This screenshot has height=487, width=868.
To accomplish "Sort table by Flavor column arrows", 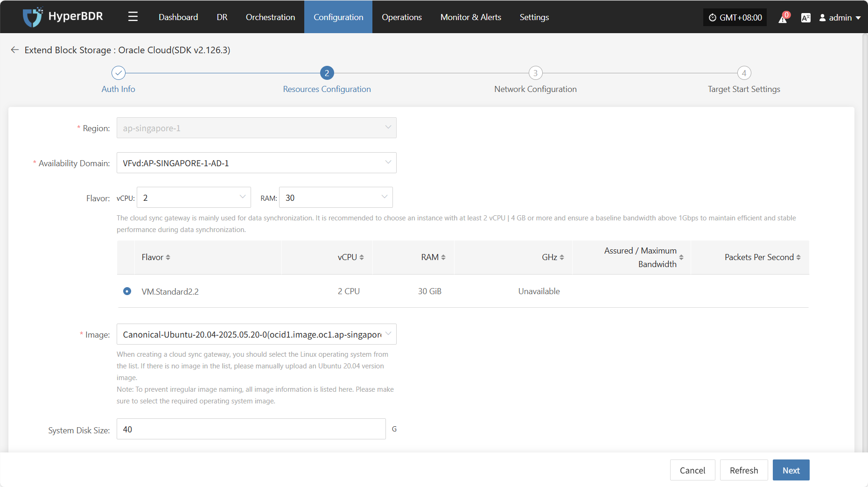I will pyautogui.click(x=168, y=257).
